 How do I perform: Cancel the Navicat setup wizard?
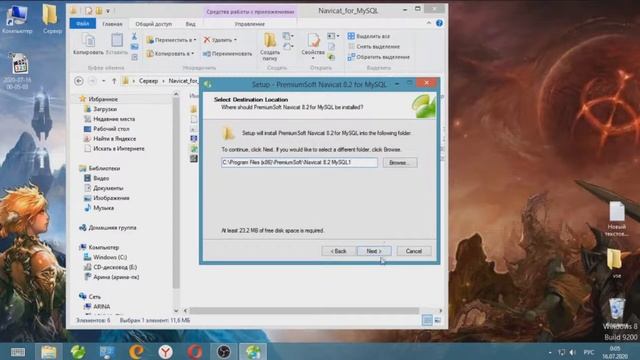[414, 251]
